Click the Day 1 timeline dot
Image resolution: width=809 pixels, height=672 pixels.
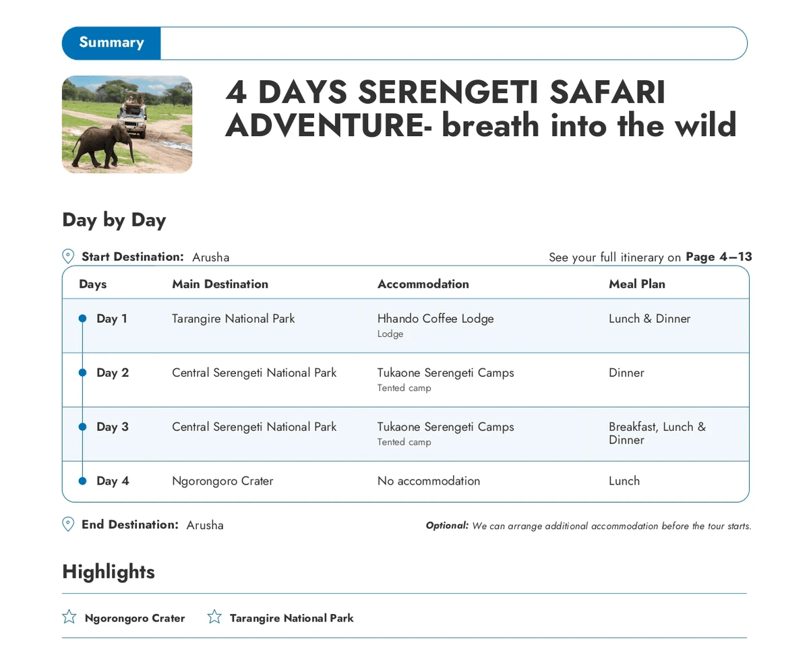tap(82, 318)
